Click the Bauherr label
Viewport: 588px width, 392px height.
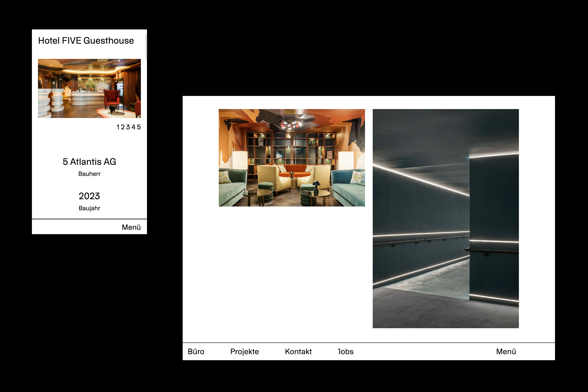point(89,174)
